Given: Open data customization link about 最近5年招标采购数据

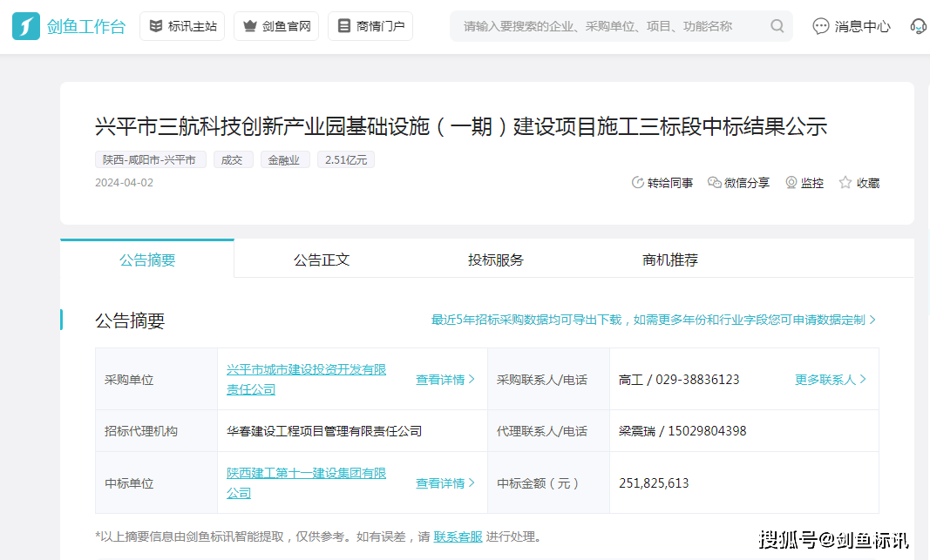Looking at the screenshot, I should tap(653, 320).
